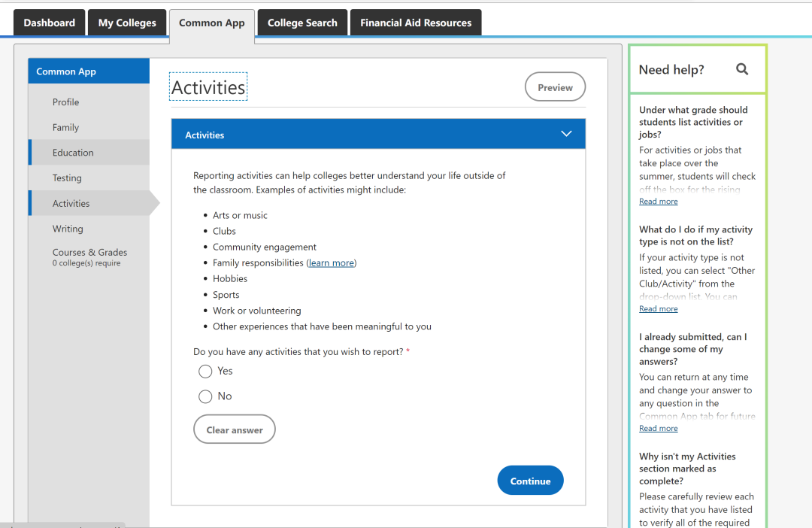812x528 pixels.
Task: Click the 'Hobbies' list item
Action: point(230,279)
